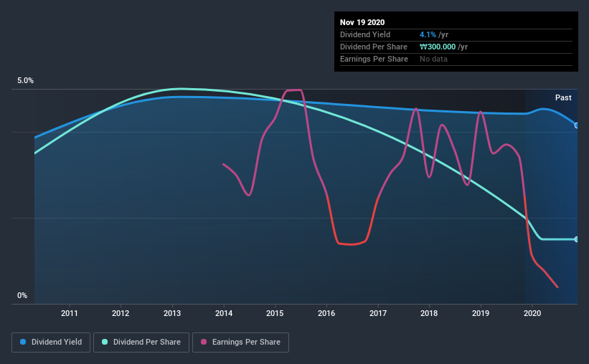Click the teal Dividend Per Share legend dot

pos(105,342)
